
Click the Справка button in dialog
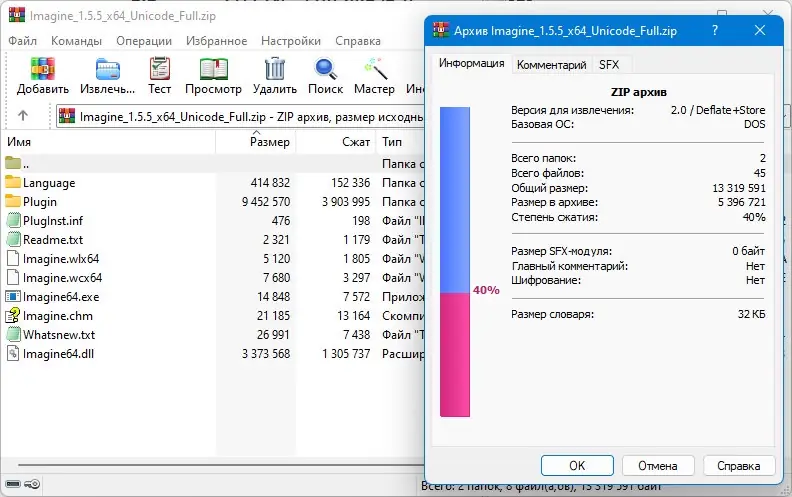(x=738, y=465)
